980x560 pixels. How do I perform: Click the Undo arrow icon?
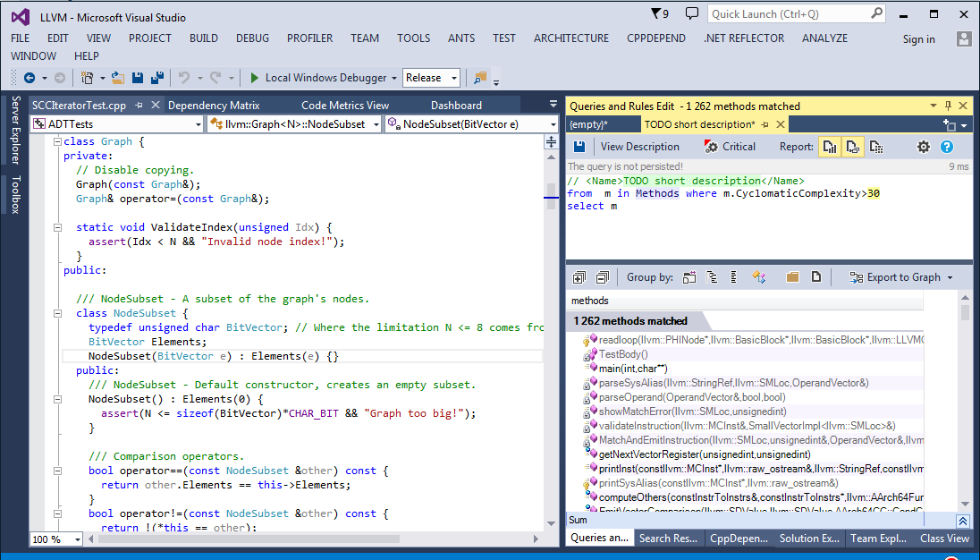184,78
